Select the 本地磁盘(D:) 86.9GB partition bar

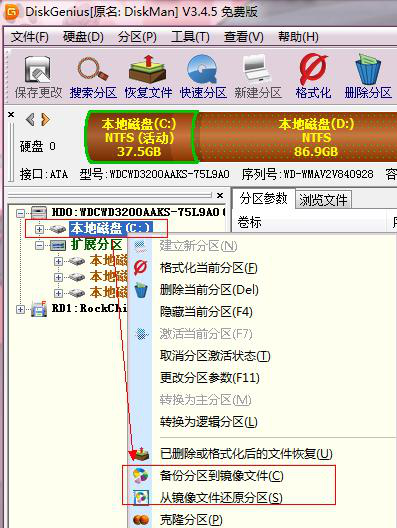tap(297, 137)
